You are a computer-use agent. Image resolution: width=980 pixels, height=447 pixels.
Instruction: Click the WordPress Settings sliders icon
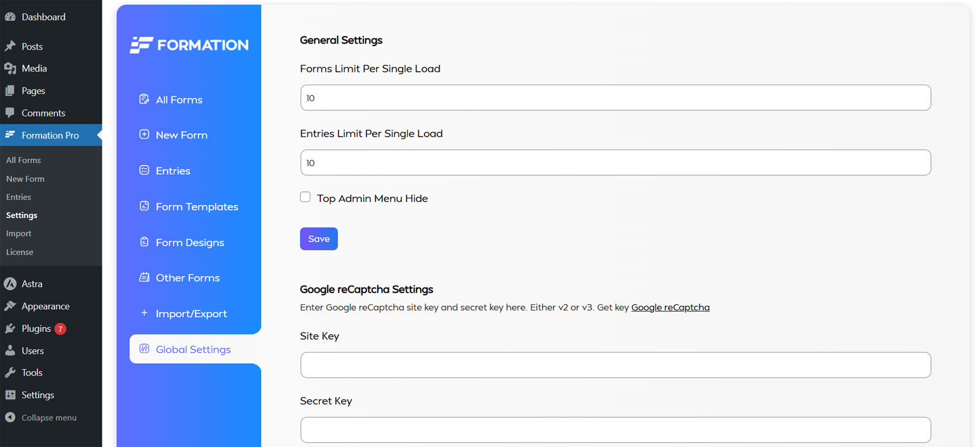(10, 395)
